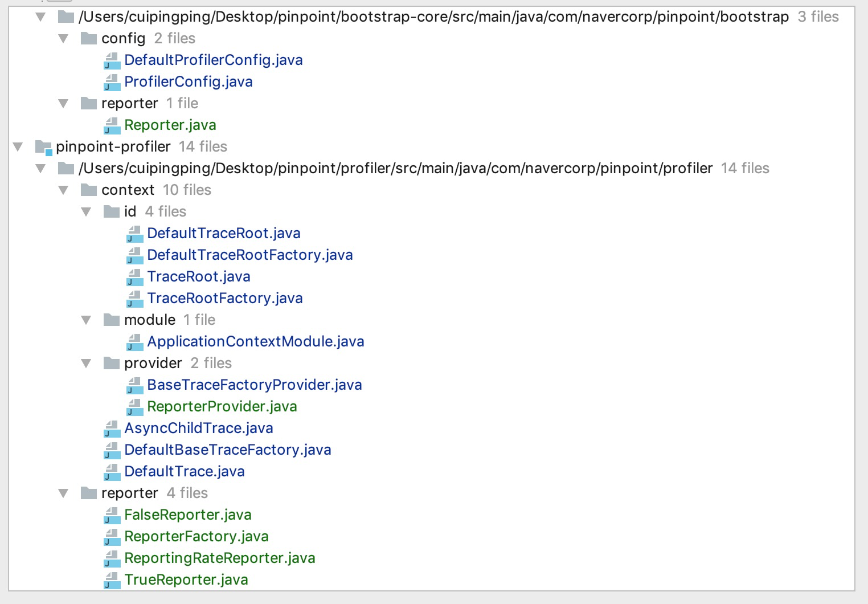This screenshot has width=868, height=604.
Task: Select AsyncChildTrace.java file name
Action: coord(199,428)
